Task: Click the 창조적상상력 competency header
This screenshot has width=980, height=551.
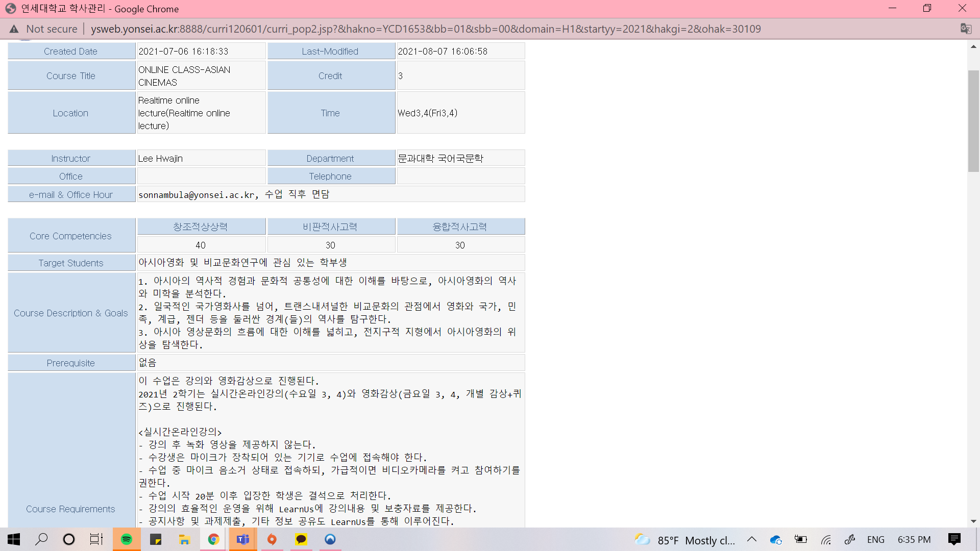Action: point(201,227)
